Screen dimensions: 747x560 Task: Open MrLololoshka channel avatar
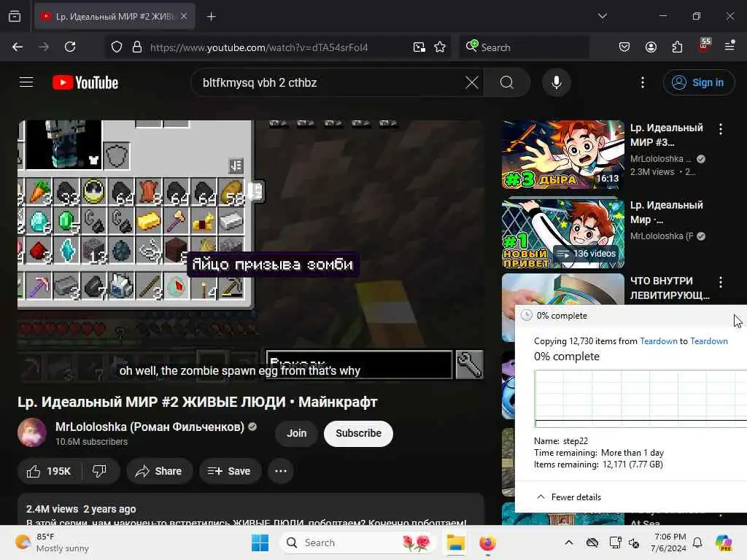pos(32,432)
